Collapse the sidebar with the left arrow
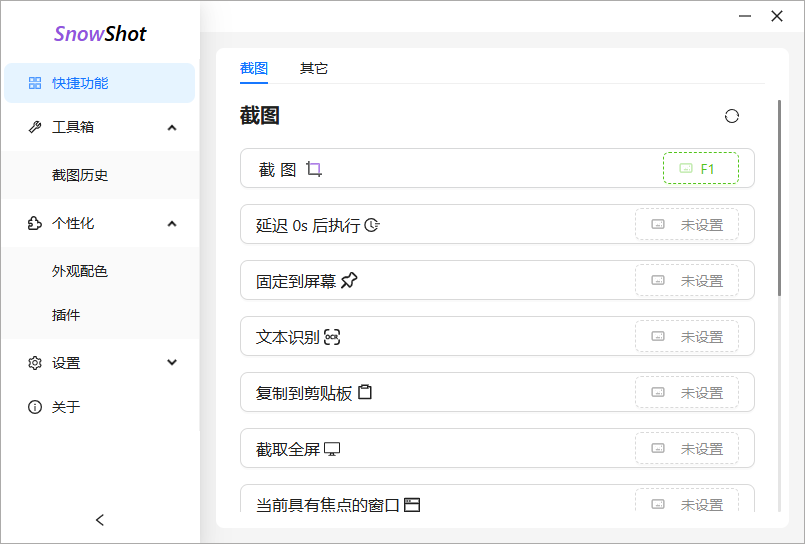 pyautogui.click(x=100, y=520)
